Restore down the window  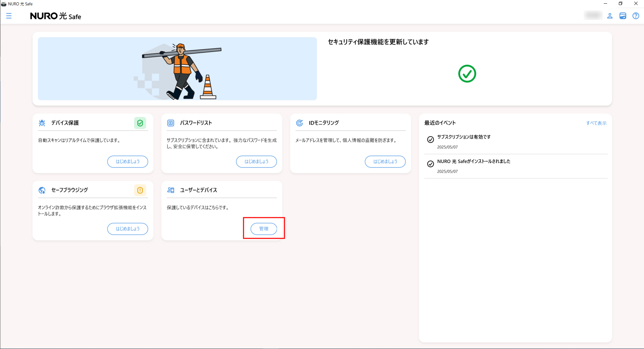621,4
